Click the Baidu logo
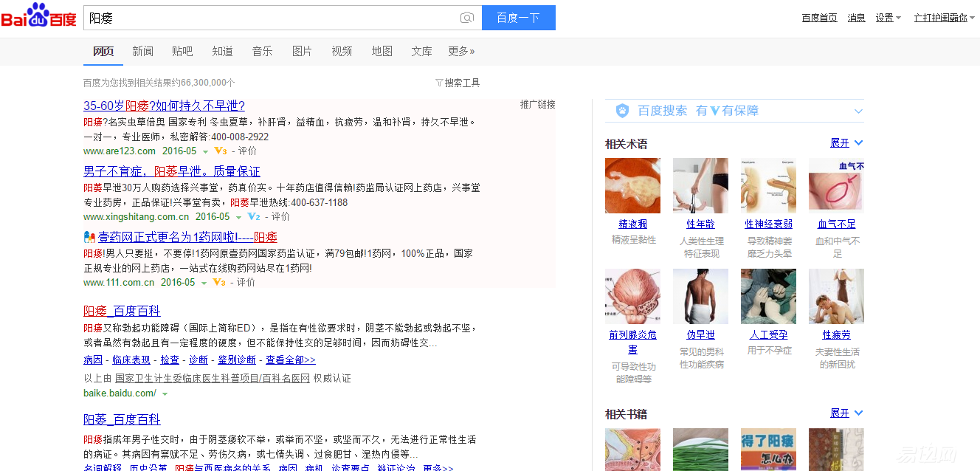Image resolution: width=980 pixels, height=471 pixels. 38,16
